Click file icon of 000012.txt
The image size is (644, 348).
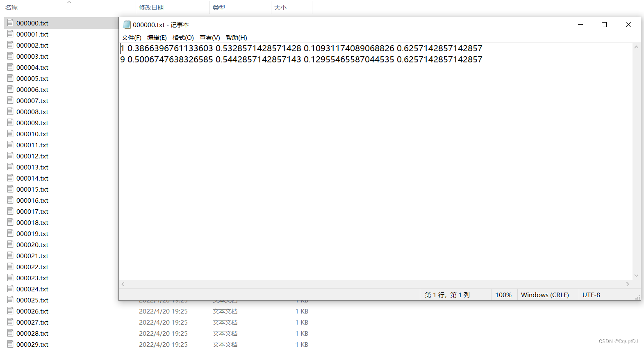point(10,156)
